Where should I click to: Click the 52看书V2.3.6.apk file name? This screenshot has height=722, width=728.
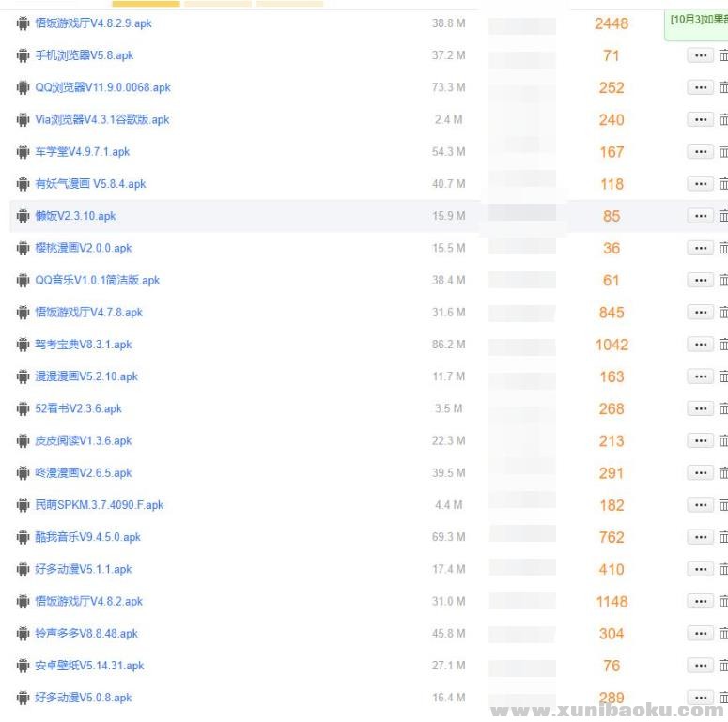[78, 408]
